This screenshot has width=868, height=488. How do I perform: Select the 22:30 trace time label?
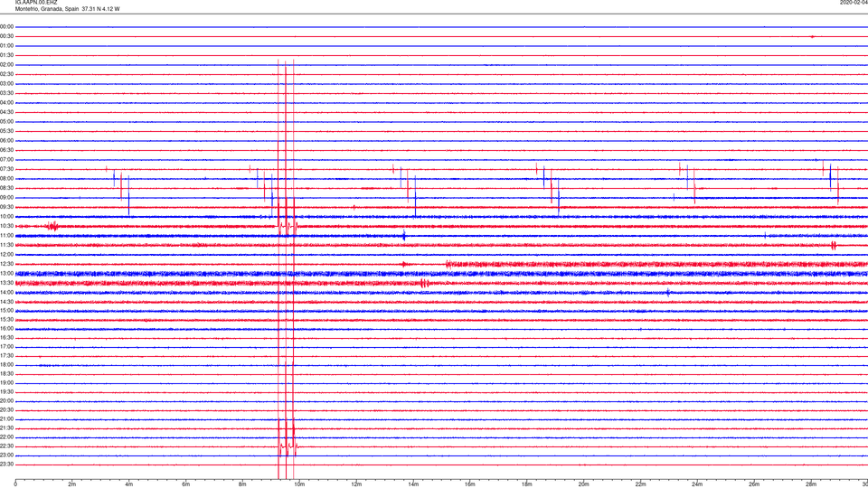(7, 446)
